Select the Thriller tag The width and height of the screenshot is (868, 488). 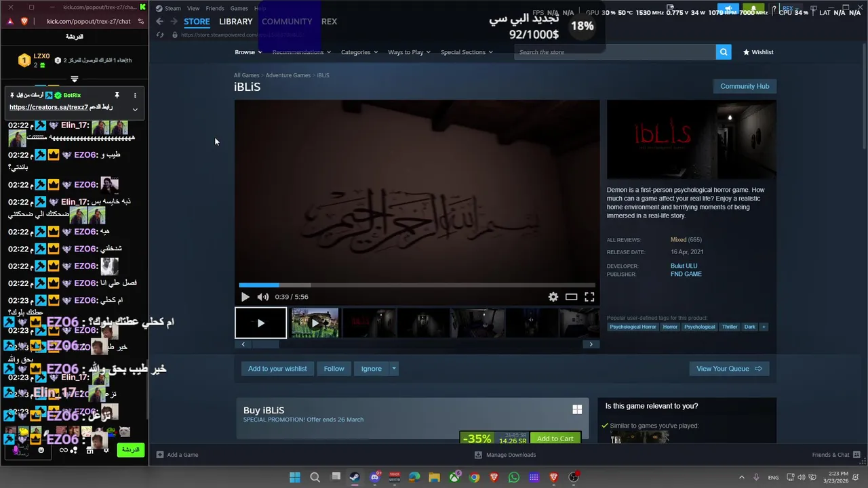[730, 327]
